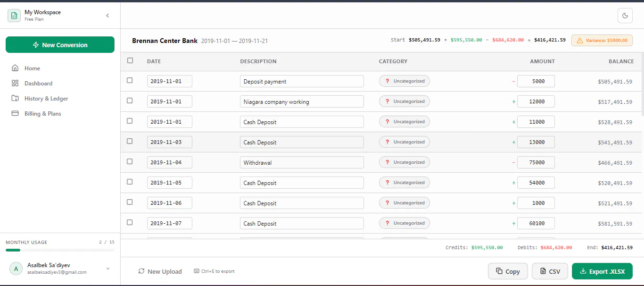Click the user avatar letter A
This screenshot has height=286, width=644.
[x=16, y=269]
